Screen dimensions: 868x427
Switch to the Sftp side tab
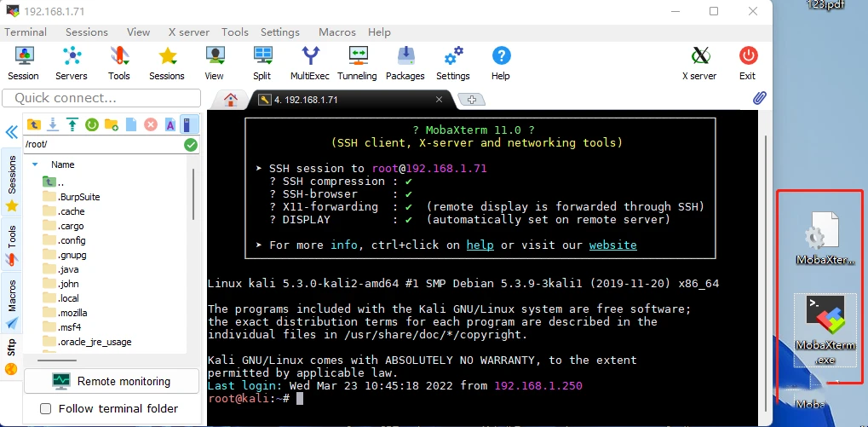12,356
